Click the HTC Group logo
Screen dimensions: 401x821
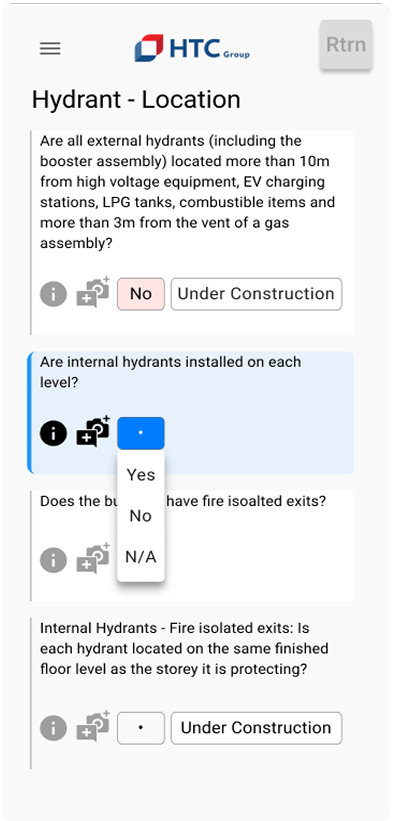tap(192, 48)
